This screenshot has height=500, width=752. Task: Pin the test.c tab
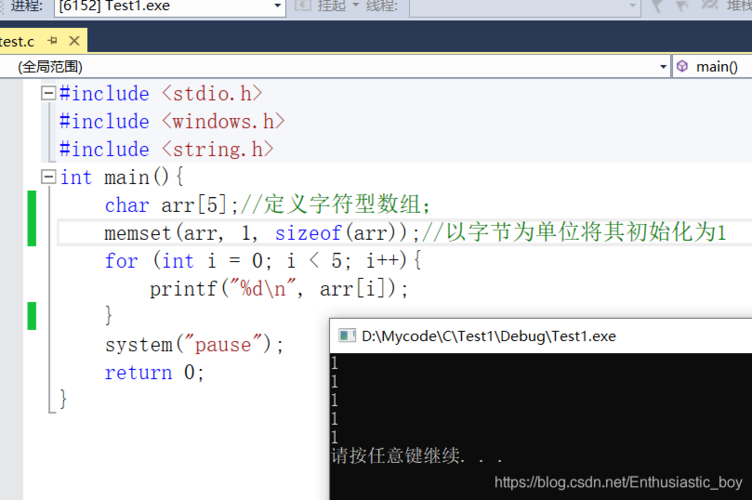[x=53, y=41]
